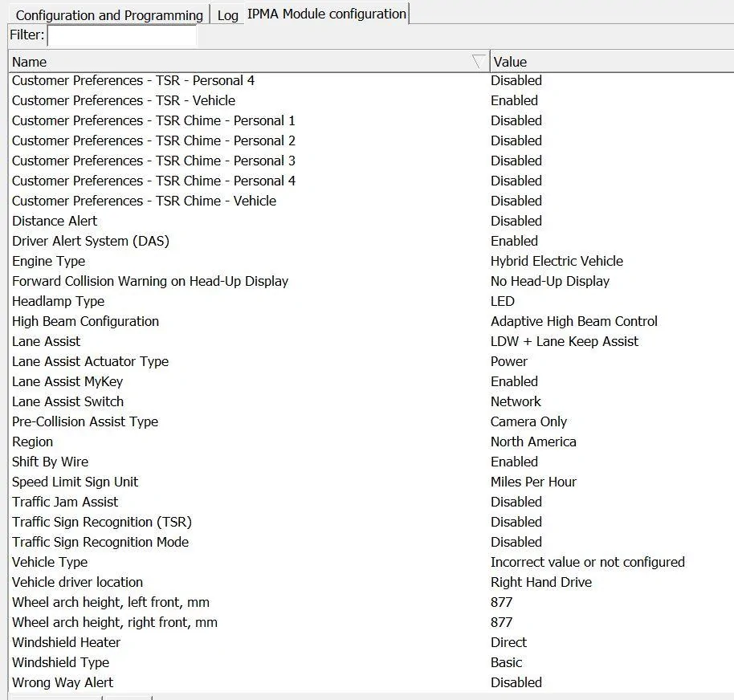
Task: Click the Wrong Way Alert entry
Action: click(61, 682)
